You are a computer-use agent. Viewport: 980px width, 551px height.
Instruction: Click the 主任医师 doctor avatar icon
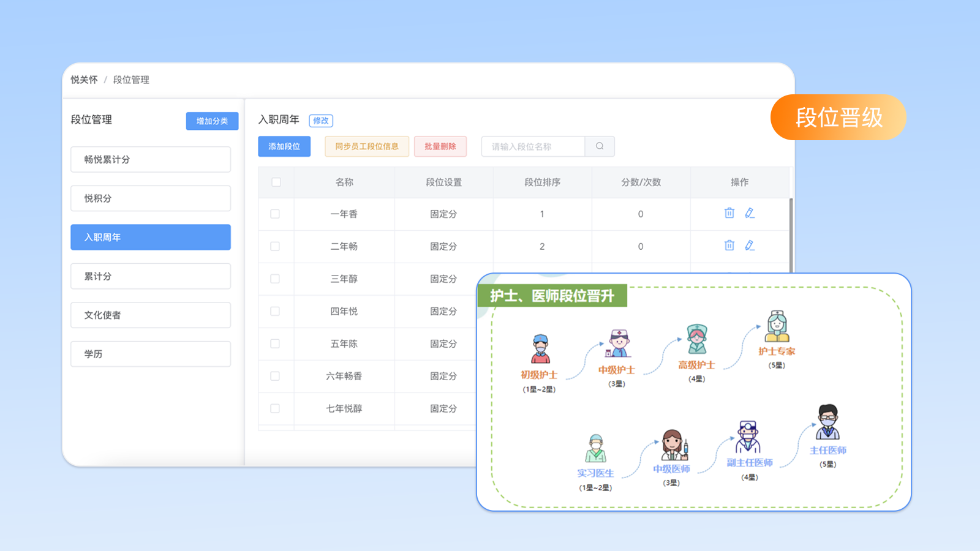tap(827, 422)
